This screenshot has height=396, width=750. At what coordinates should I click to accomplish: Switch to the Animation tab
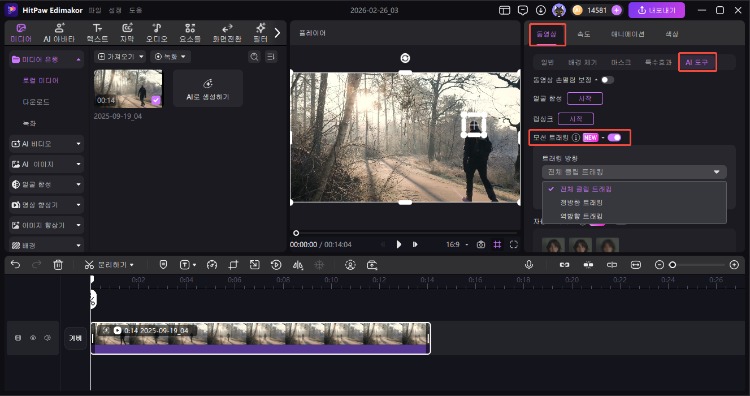pos(628,34)
